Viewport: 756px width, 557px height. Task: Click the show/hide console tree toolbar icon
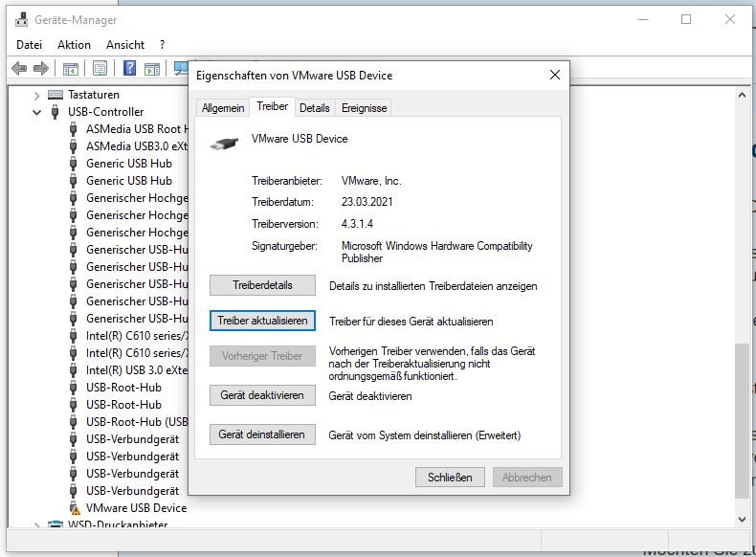(70, 68)
